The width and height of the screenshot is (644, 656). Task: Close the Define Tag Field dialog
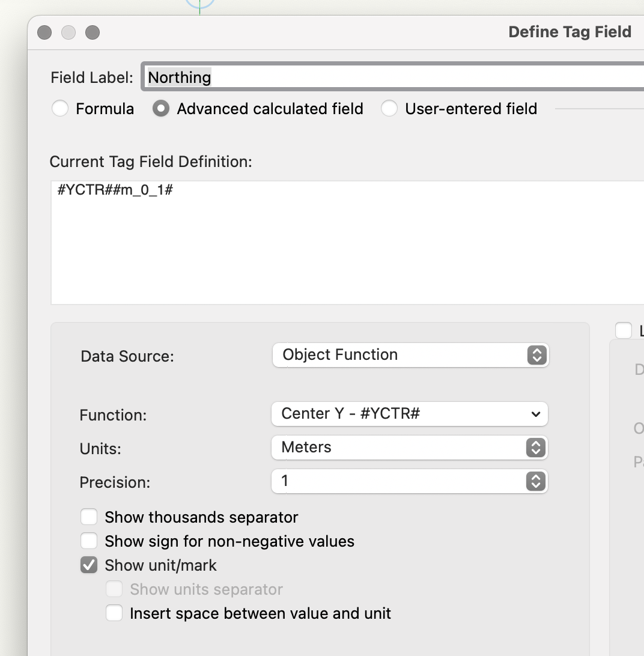tap(44, 32)
